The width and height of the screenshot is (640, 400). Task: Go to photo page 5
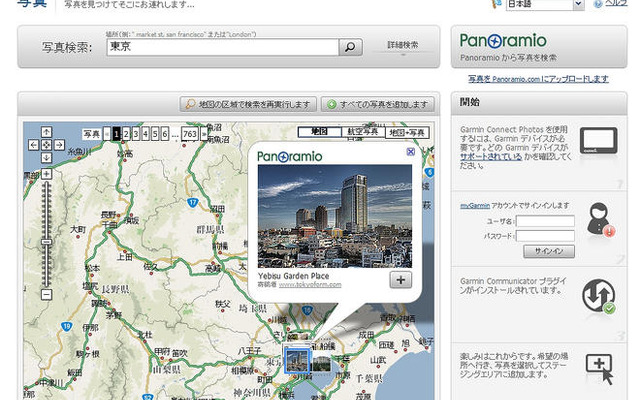[x=155, y=134]
